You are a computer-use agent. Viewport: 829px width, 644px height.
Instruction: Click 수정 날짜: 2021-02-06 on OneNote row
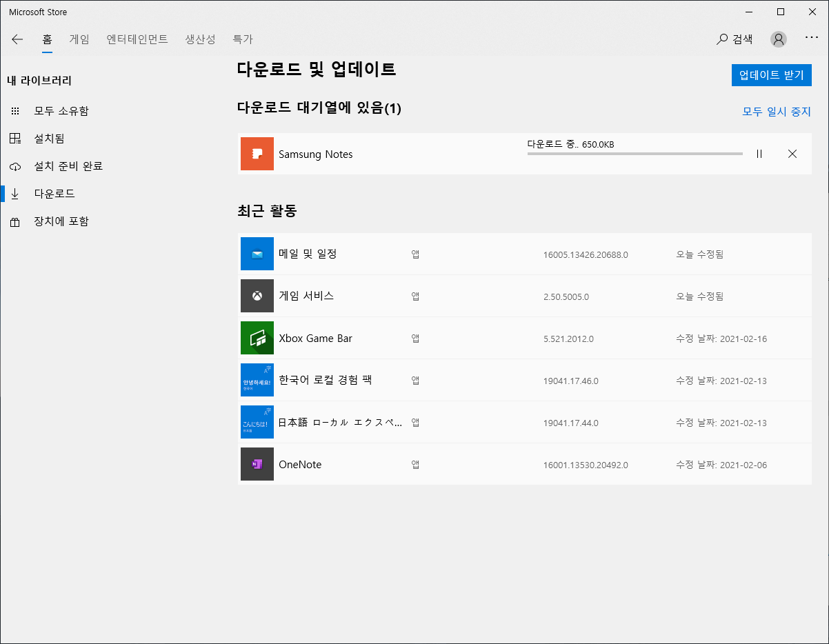pyautogui.click(x=721, y=465)
